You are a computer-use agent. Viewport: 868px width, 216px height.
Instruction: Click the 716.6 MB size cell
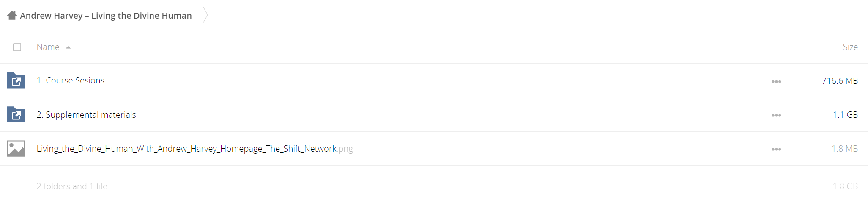(840, 81)
